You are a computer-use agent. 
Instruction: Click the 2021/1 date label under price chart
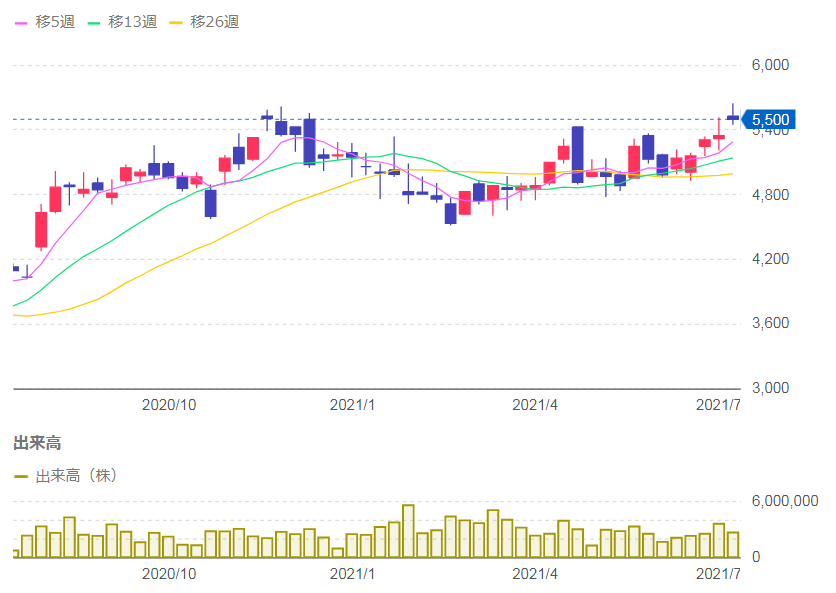pos(352,405)
